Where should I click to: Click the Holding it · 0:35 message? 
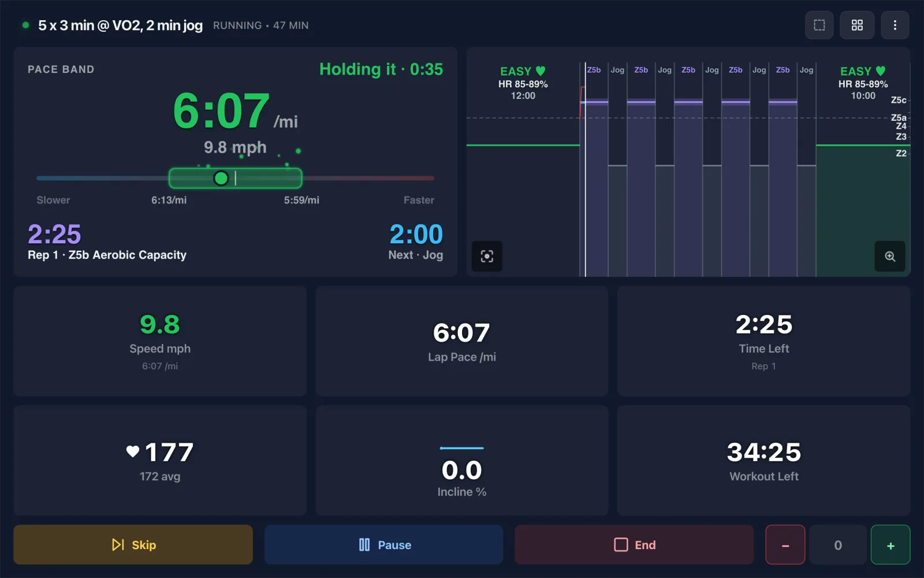381,69
